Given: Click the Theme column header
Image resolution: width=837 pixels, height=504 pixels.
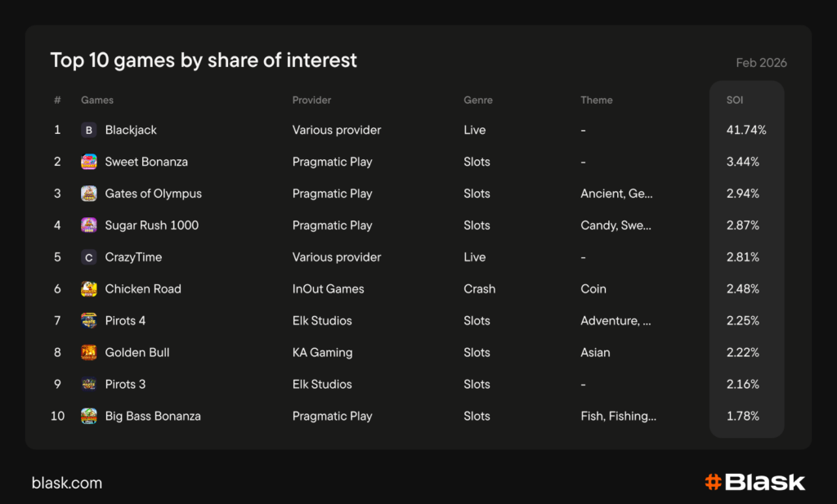Looking at the screenshot, I should tap(597, 100).
